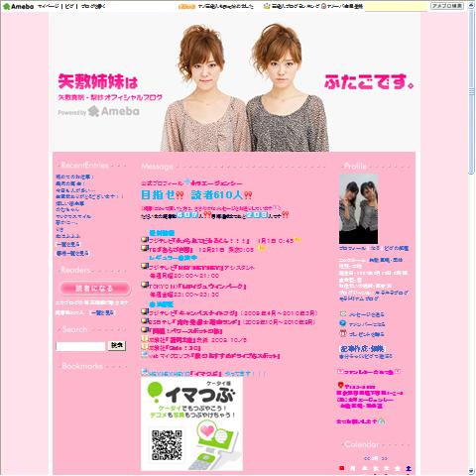Click the first entry in Recent Entries list
This screenshot has height=476, width=476.
pyautogui.click(x=74, y=177)
